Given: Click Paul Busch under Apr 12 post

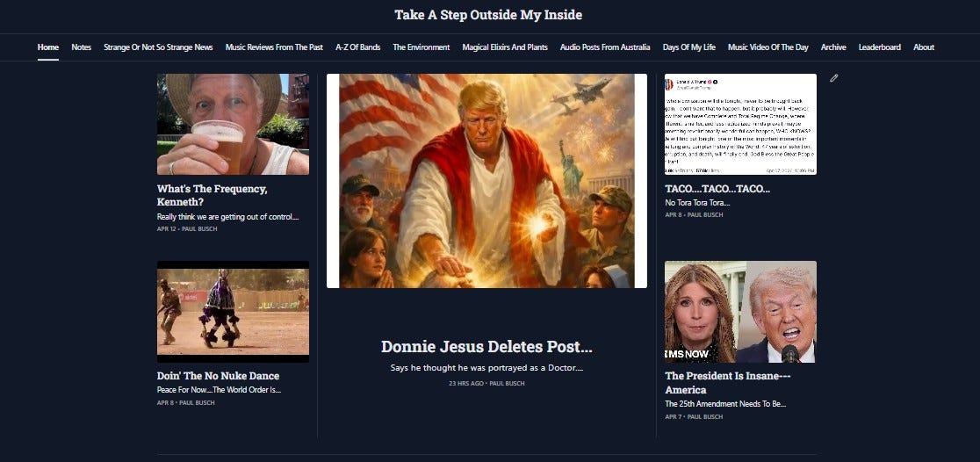Looking at the screenshot, I should click(x=198, y=229).
